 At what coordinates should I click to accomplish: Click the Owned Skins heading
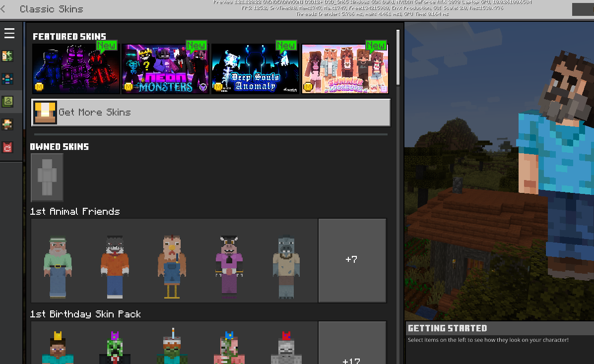(60, 147)
